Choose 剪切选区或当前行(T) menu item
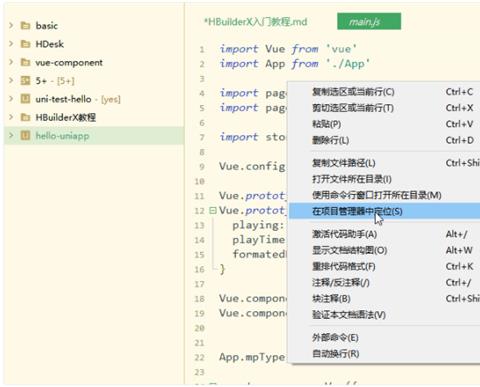The height and width of the screenshot is (387, 480). pyautogui.click(x=384, y=108)
